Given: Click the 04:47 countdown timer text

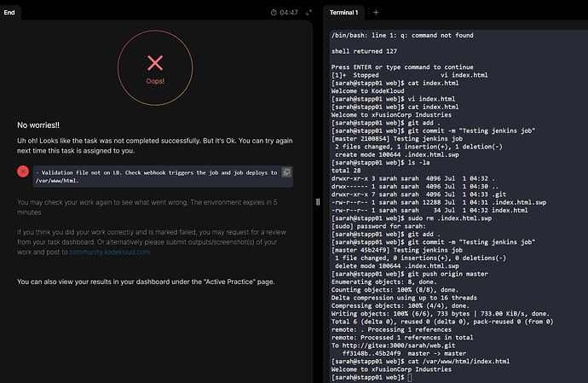Looking at the screenshot, I should (x=289, y=13).
